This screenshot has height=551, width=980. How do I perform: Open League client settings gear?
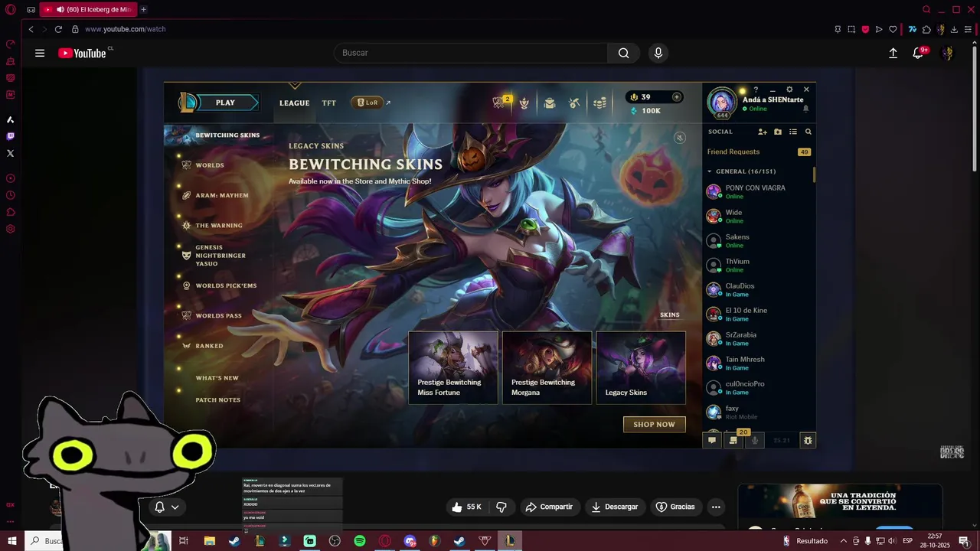(789, 90)
